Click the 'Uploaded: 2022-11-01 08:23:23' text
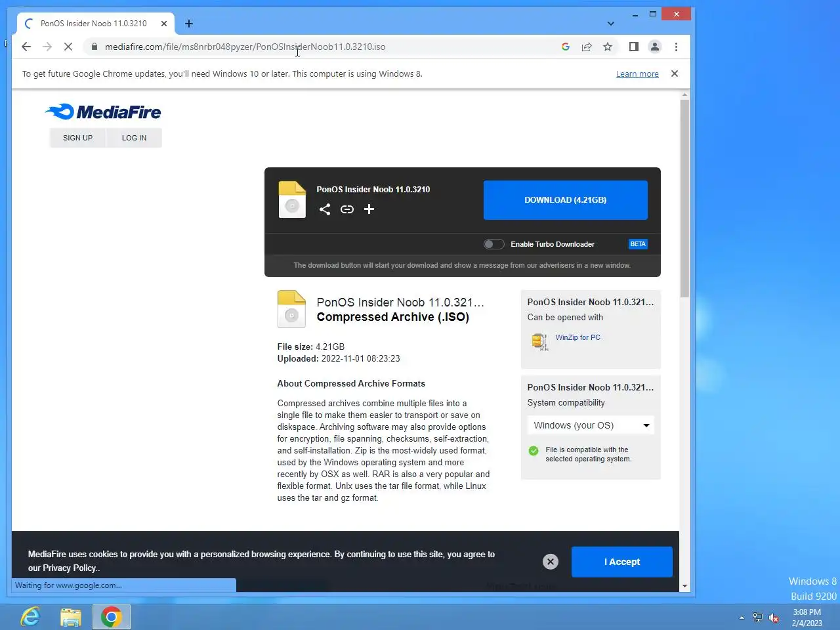Screen dimensions: 840x630 339,358
